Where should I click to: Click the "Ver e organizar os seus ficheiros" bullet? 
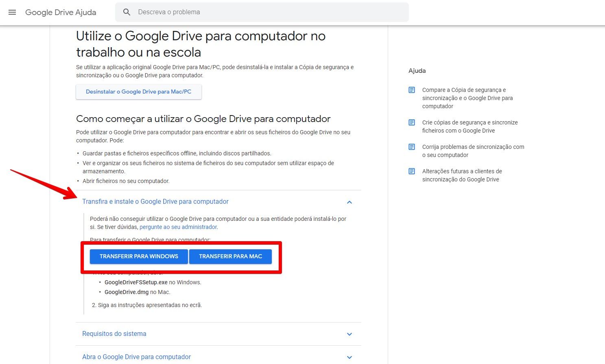click(x=208, y=167)
